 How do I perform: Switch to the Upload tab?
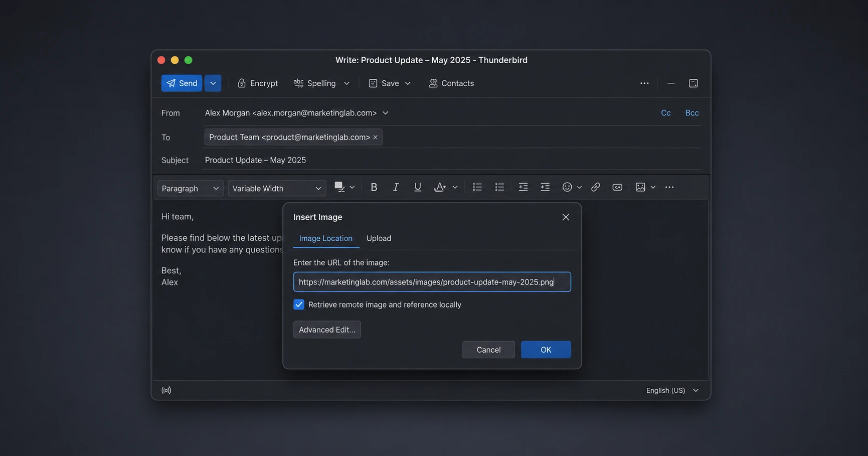[x=379, y=238]
